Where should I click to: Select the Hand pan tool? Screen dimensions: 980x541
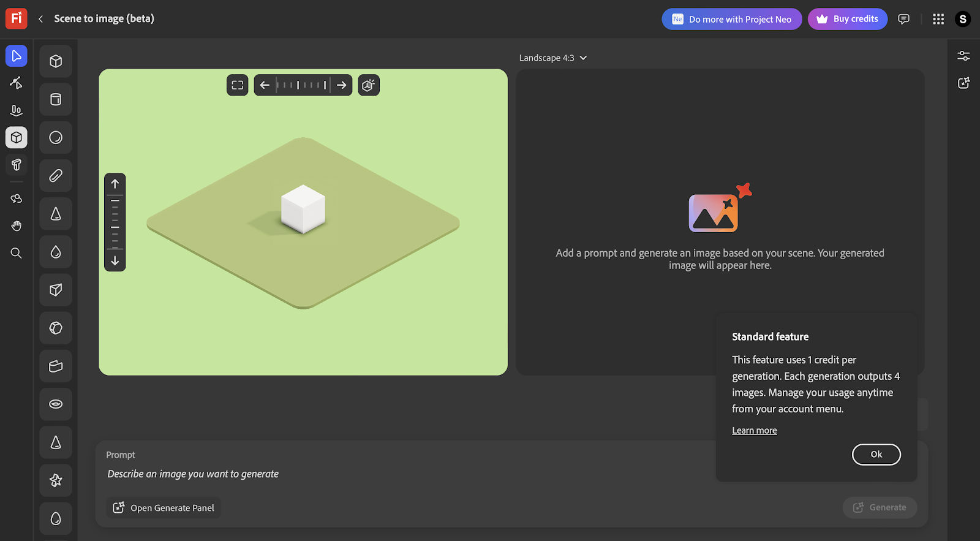pyautogui.click(x=17, y=226)
